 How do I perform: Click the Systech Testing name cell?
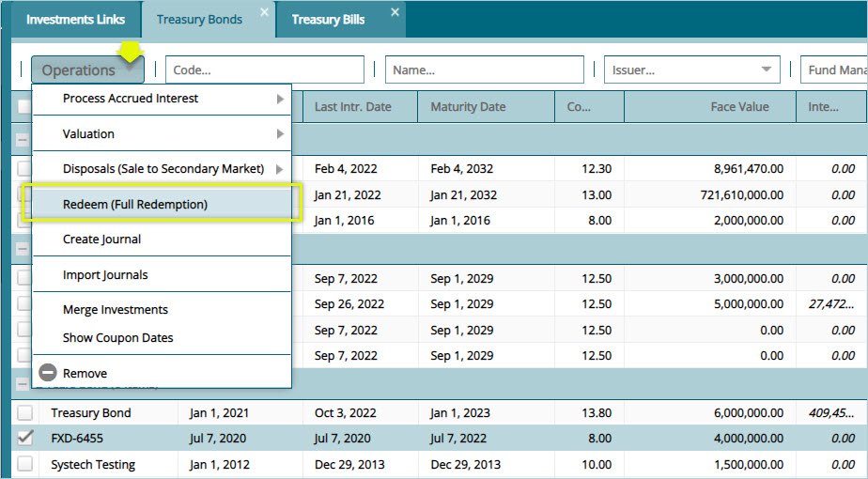click(93, 465)
